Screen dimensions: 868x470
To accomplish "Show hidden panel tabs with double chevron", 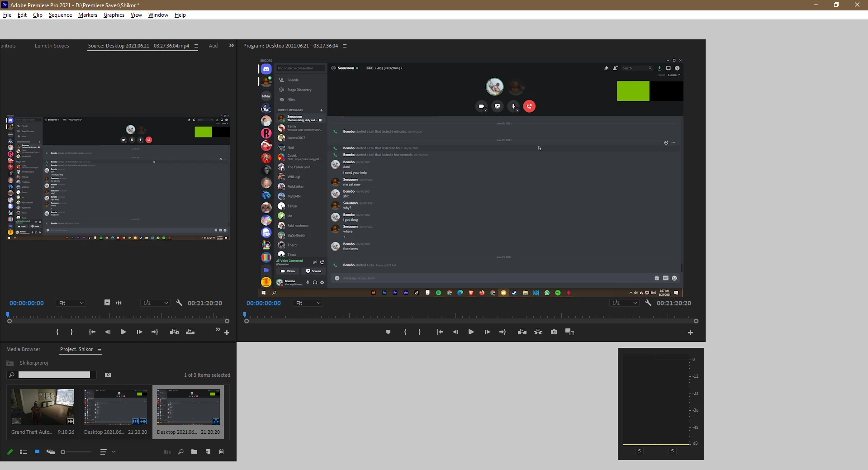I will (x=232, y=46).
